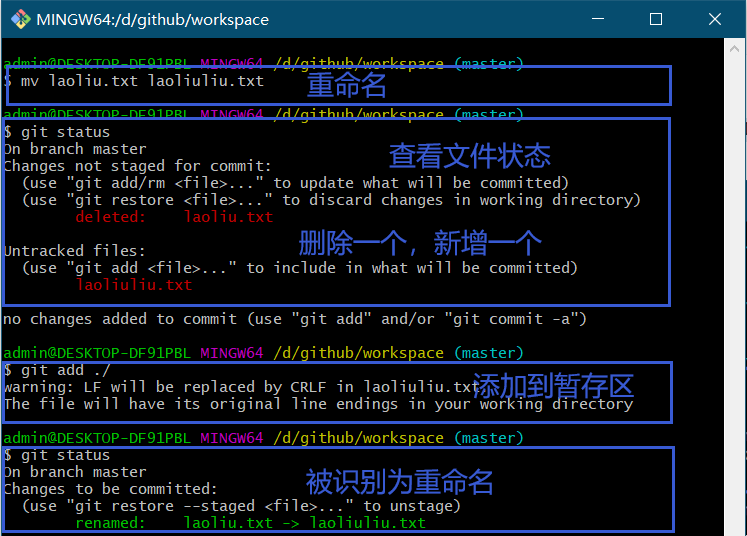Click the 'git restore <file>... to discard' hint
Screen dimensions: 747x536
tap(332, 200)
